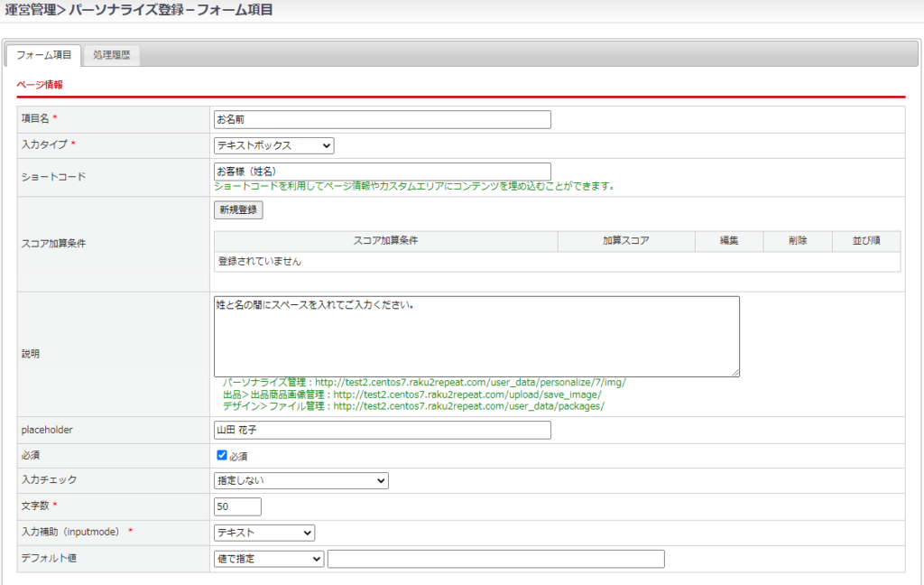Click the 加算スコア column header

coord(626,241)
